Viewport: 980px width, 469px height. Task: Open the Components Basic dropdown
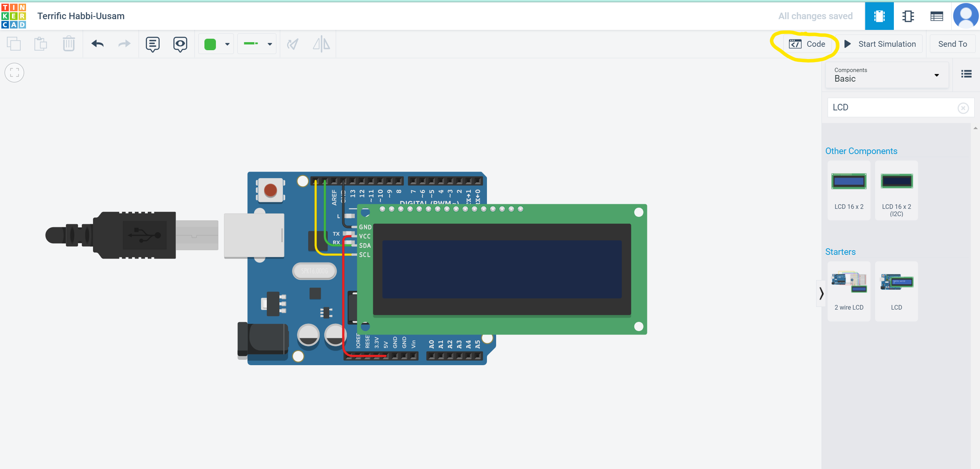point(887,75)
